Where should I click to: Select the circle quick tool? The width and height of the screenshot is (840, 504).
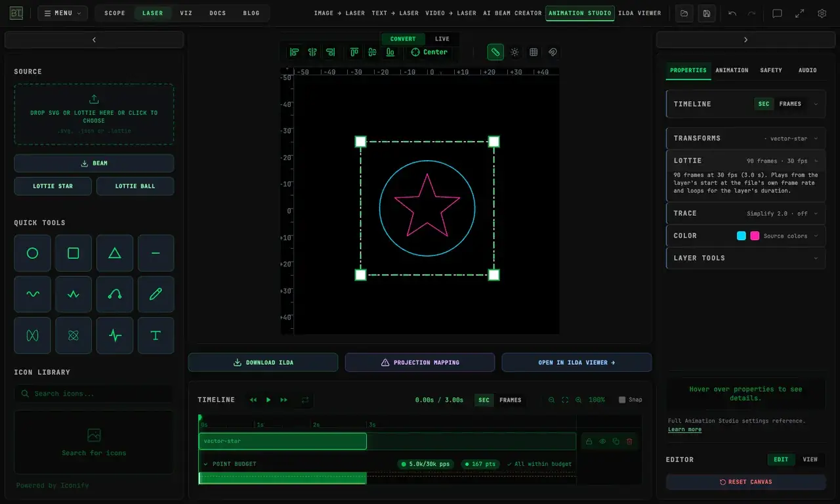pos(32,253)
